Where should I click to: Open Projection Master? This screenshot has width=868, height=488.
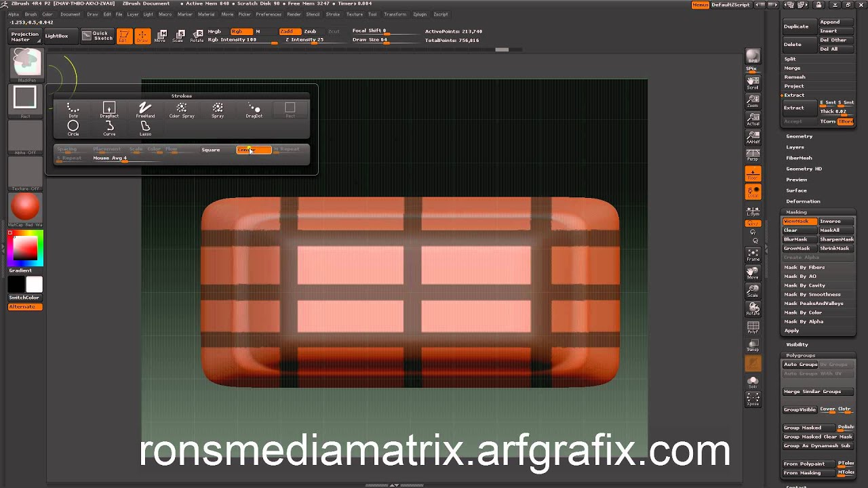pyautogui.click(x=24, y=37)
